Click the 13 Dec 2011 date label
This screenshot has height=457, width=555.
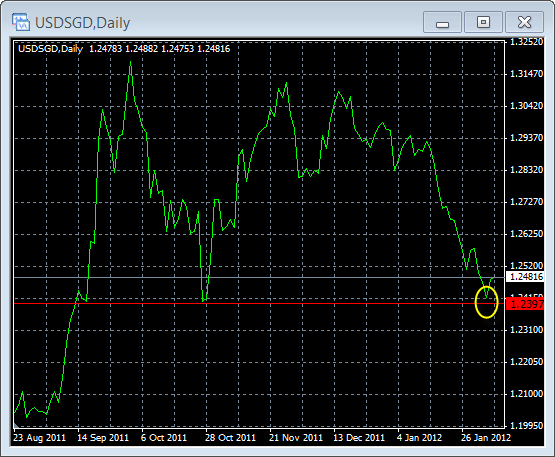359,438
